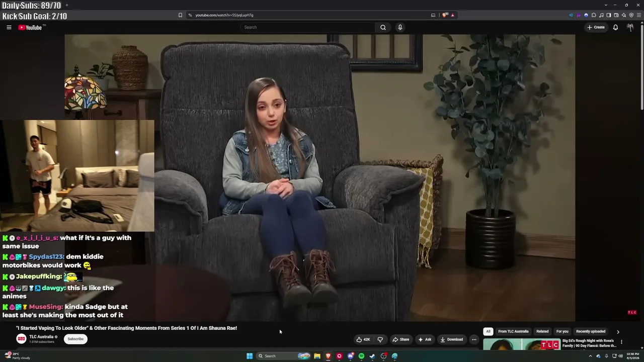Screen dimensions: 644x362
Task: Open Big Ed's Rough Night video thumbnail
Action: [521, 344]
